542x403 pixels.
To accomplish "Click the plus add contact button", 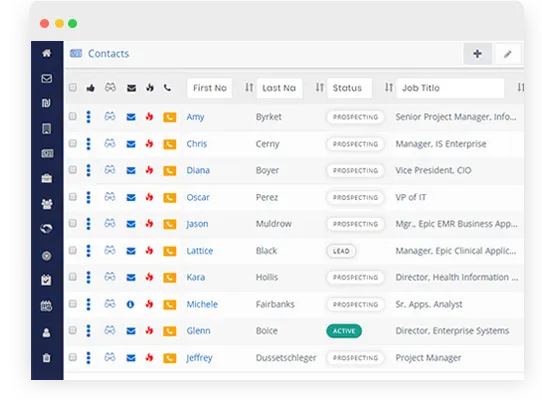I will (478, 54).
